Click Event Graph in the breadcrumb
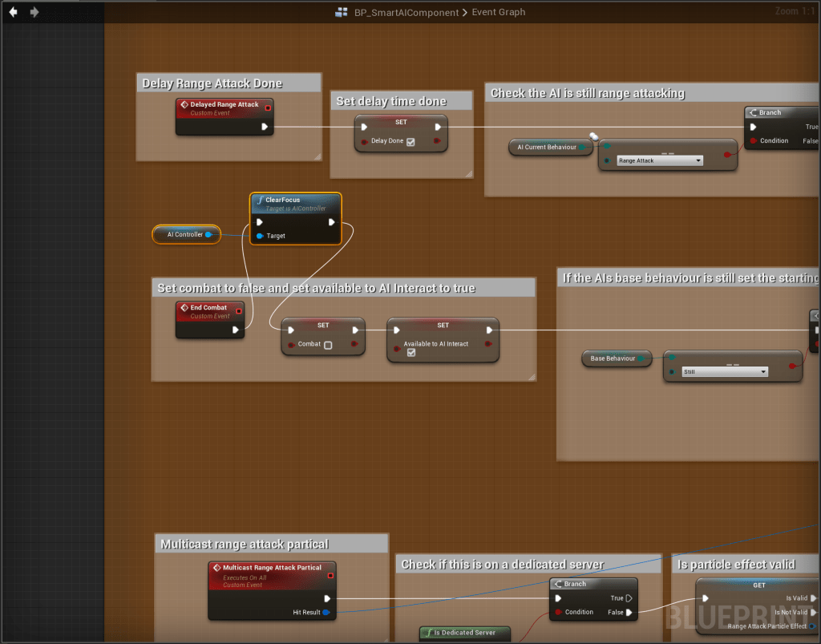The width and height of the screenshot is (821, 644). coord(499,12)
